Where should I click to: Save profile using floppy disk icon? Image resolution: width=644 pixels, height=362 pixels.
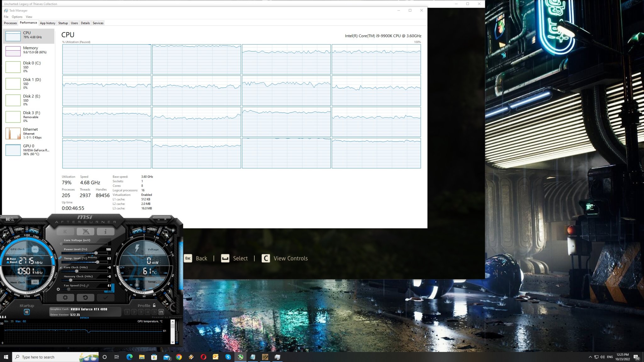click(161, 312)
